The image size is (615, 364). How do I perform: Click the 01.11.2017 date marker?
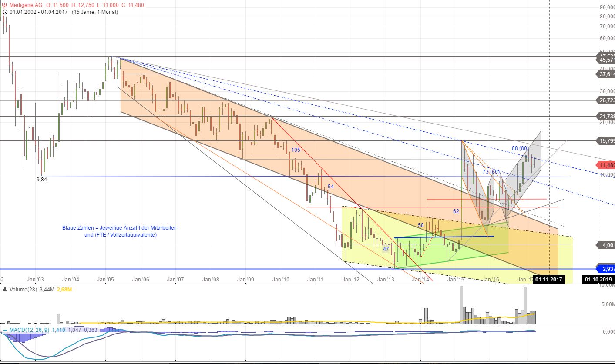click(548, 280)
